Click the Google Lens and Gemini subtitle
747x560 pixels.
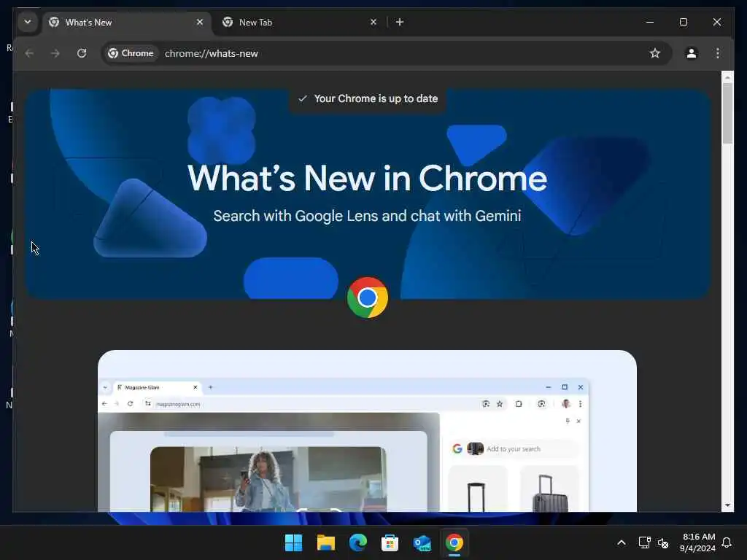tap(367, 216)
